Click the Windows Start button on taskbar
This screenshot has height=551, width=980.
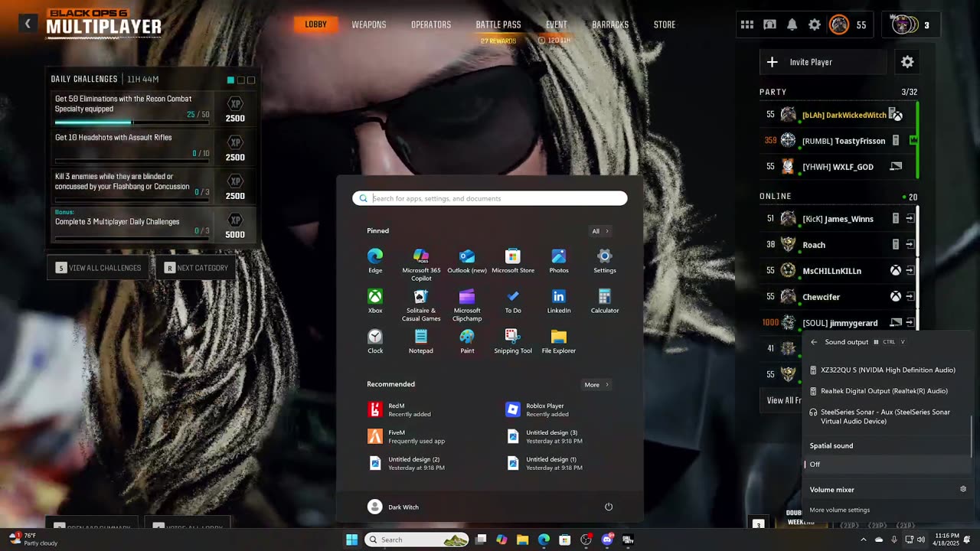pyautogui.click(x=351, y=540)
